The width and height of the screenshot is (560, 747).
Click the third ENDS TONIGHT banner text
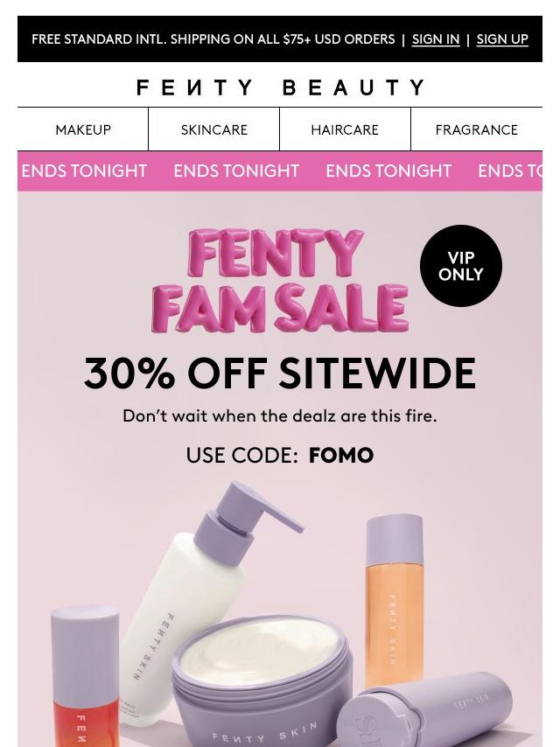pos(388,171)
